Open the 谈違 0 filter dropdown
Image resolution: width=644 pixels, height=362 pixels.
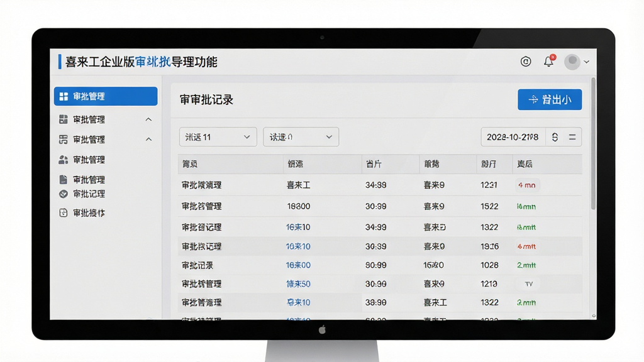[x=301, y=137]
